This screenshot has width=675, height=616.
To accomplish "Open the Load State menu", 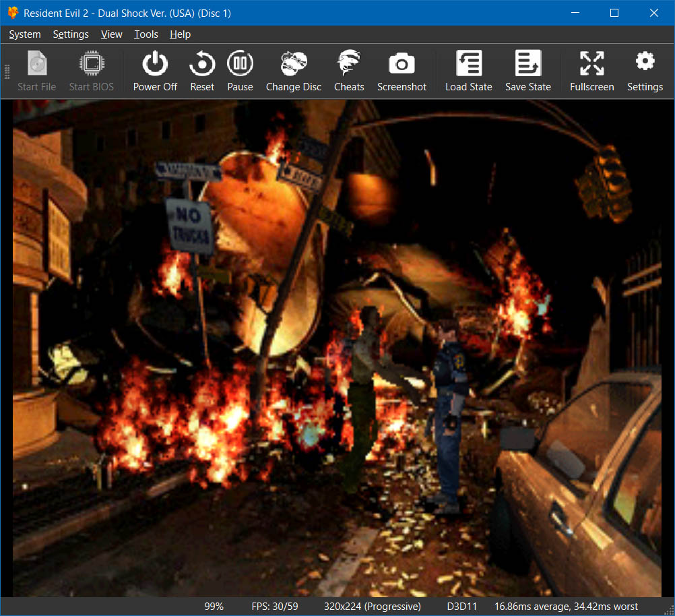I will (468, 71).
